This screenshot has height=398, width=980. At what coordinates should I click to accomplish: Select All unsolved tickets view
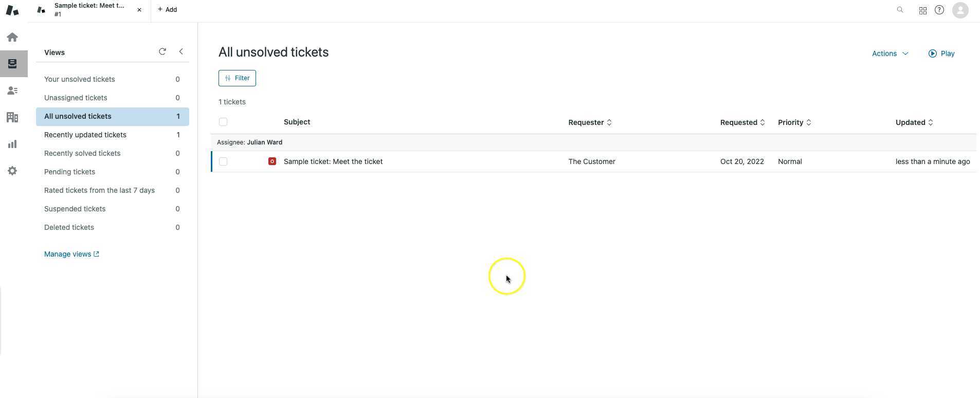[112, 116]
